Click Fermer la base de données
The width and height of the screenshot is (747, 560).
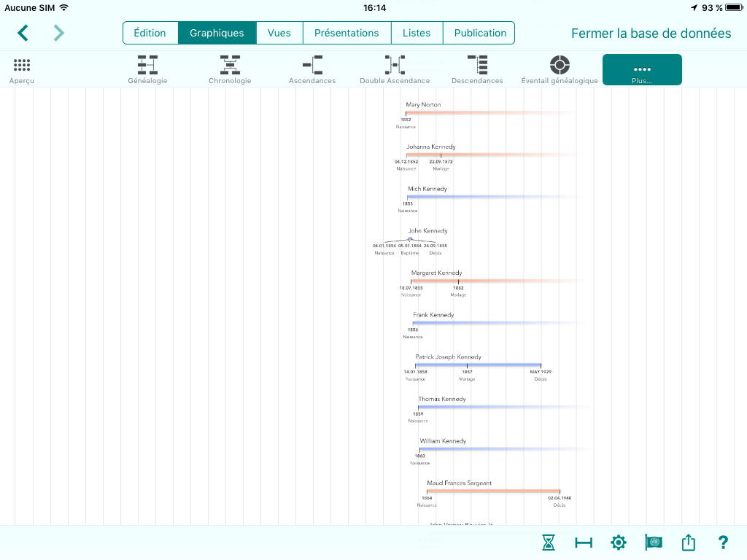[651, 34]
